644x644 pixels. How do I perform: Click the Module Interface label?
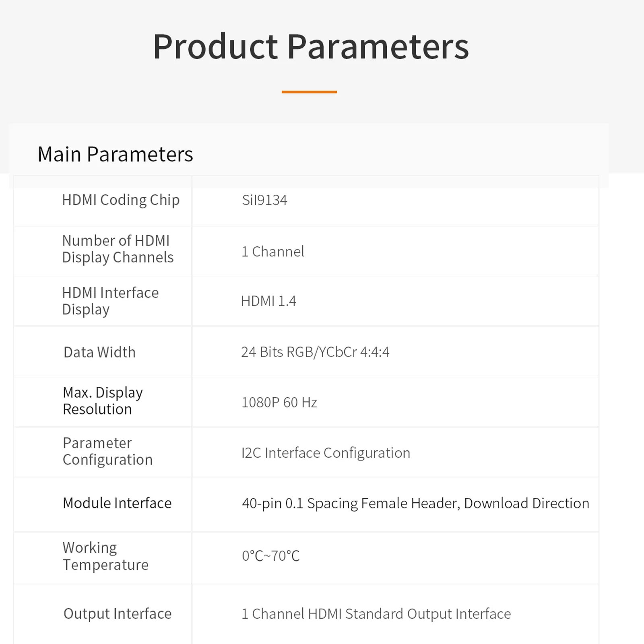117,503
